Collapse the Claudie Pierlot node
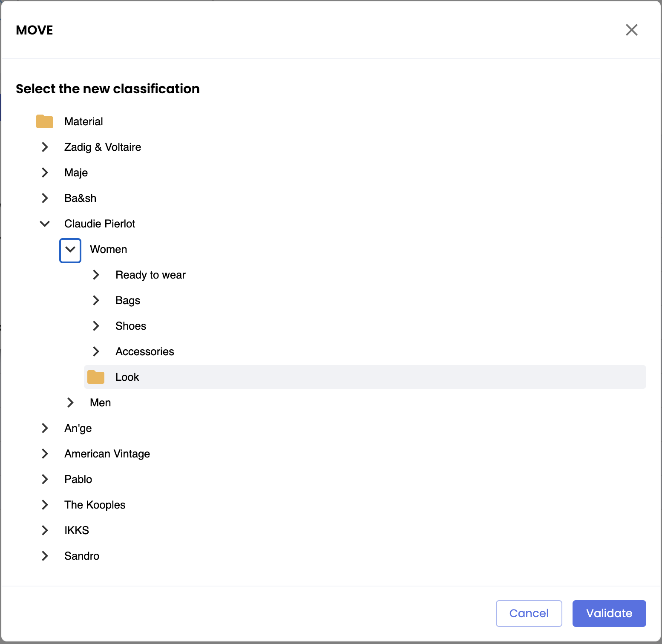662x644 pixels. pos(45,224)
